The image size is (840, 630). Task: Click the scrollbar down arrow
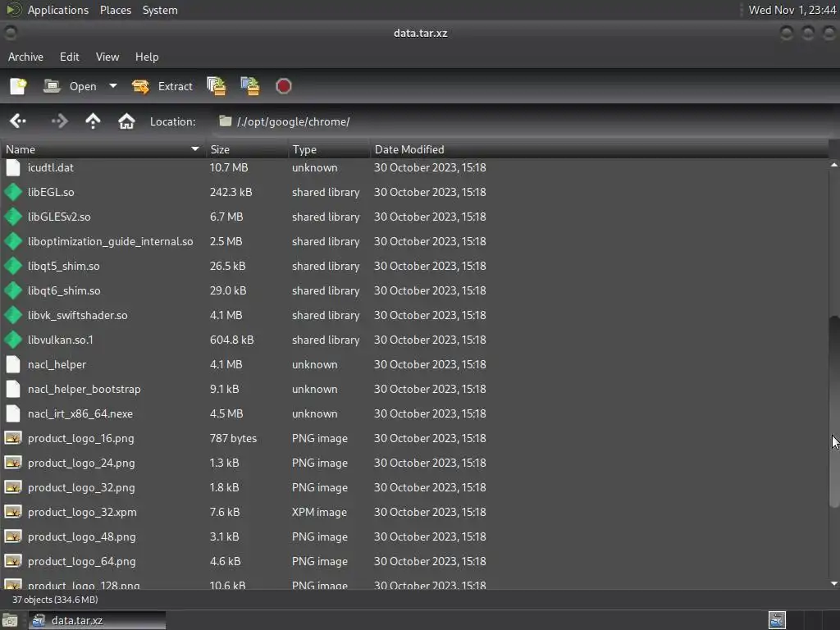click(834, 583)
